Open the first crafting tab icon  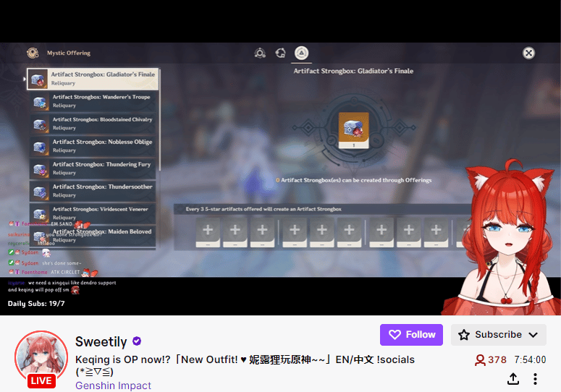pyautogui.click(x=260, y=53)
